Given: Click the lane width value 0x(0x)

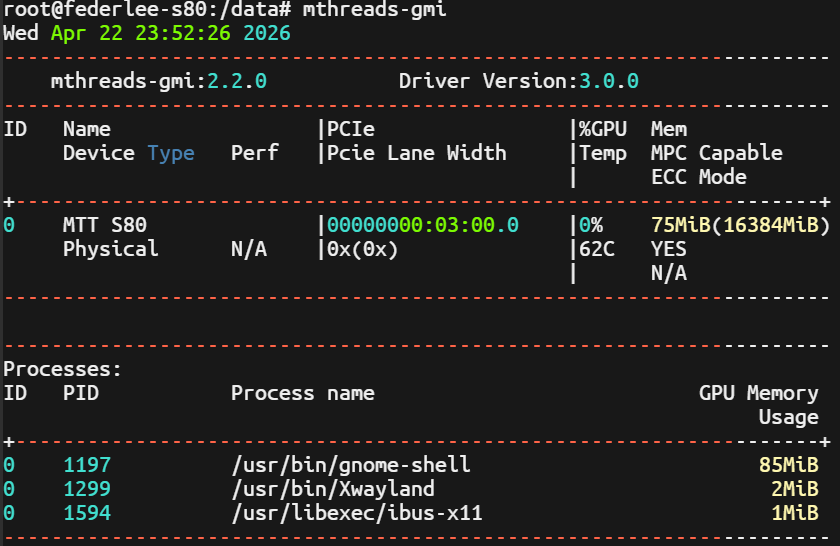Looking at the screenshot, I should 363,250.
